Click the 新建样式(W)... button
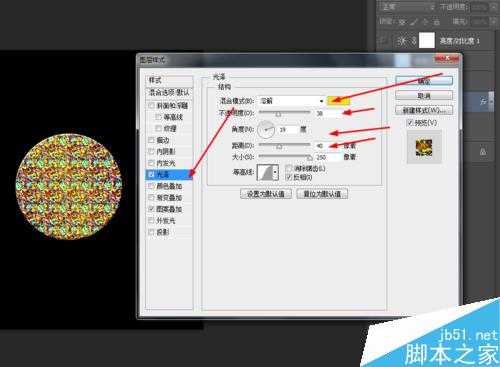This screenshot has height=367, width=500. 424,110
